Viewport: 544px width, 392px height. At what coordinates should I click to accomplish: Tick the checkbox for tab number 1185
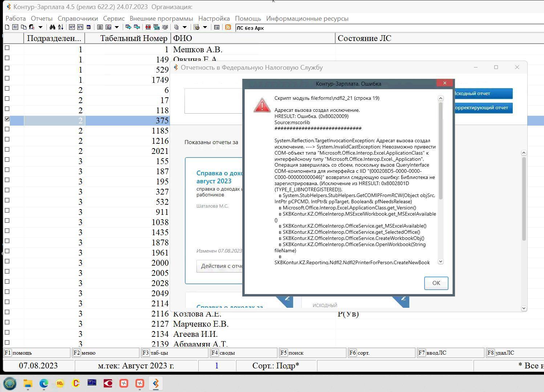pyautogui.click(x=7, y=129)
